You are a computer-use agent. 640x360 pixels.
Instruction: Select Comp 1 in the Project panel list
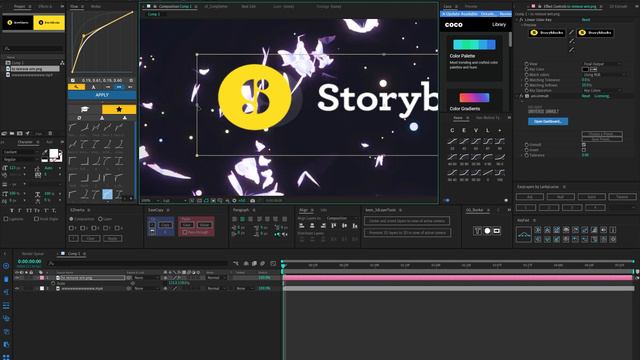(x=17, y=63)
